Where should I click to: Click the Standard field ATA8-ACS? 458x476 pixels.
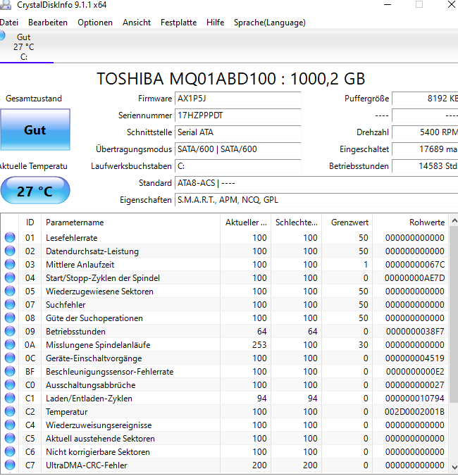pos(316,183)
